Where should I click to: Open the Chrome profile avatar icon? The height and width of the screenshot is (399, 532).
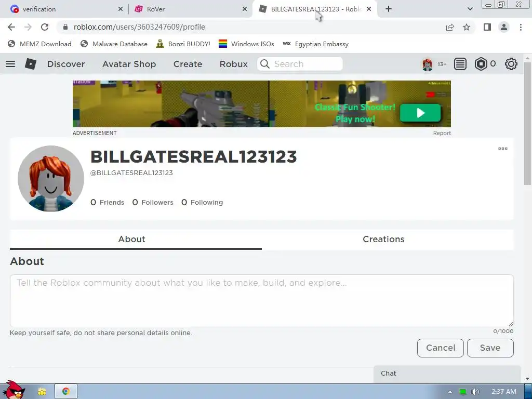[504, 27]
